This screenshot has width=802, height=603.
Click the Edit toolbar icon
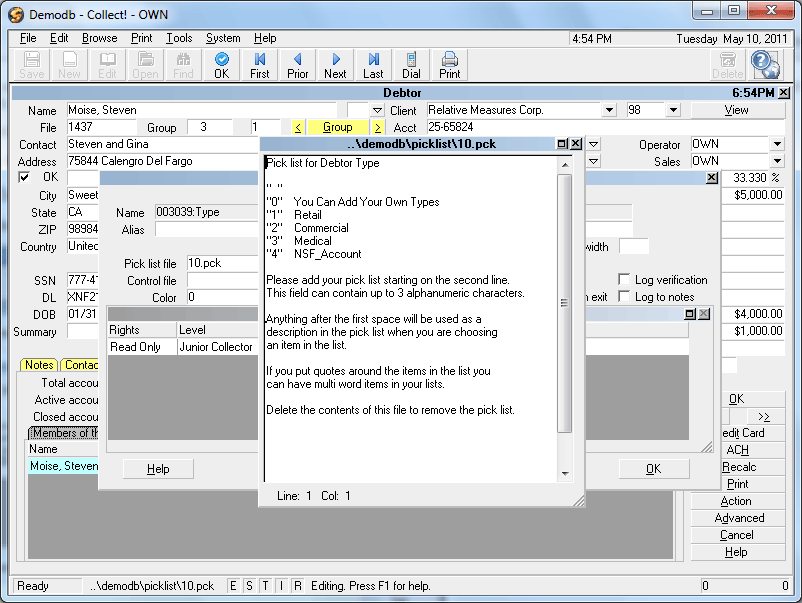(x=107, y=65)
